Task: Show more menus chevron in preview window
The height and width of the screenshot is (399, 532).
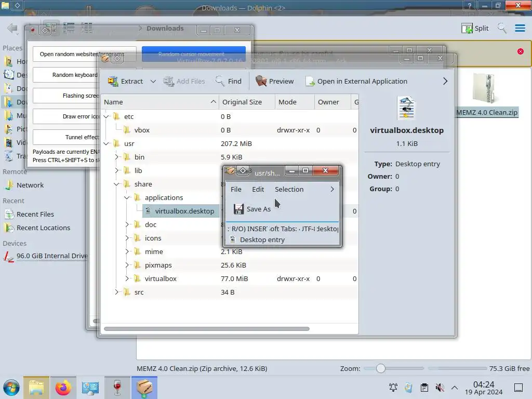Action: point(332,189)
